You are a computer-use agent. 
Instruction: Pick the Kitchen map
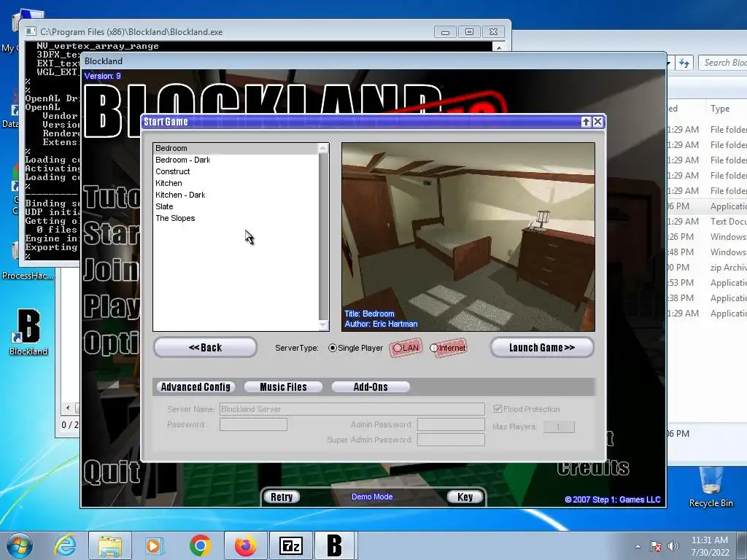(x=236, y=183)
